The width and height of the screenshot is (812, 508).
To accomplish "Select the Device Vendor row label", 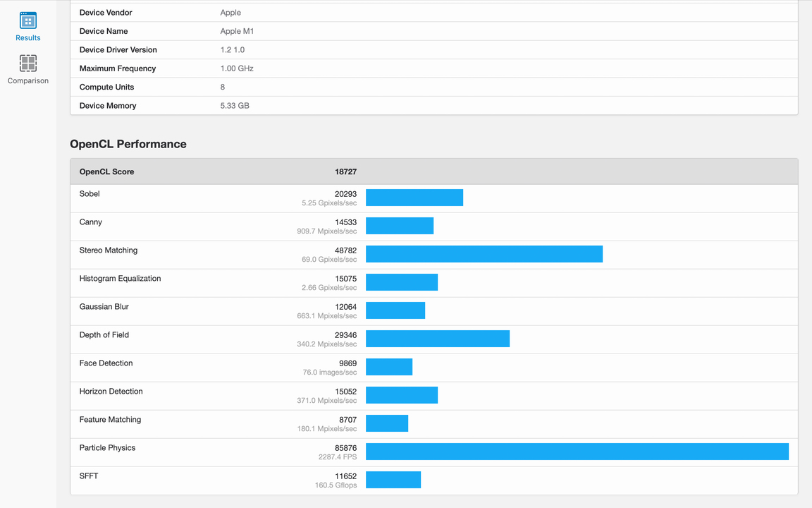I will pos(106,13).
